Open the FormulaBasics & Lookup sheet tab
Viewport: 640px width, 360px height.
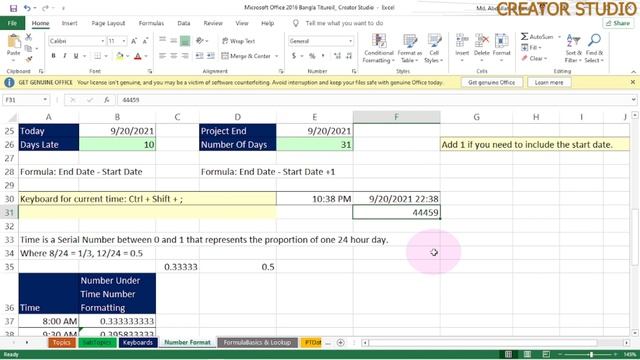[x=257, y=342]
